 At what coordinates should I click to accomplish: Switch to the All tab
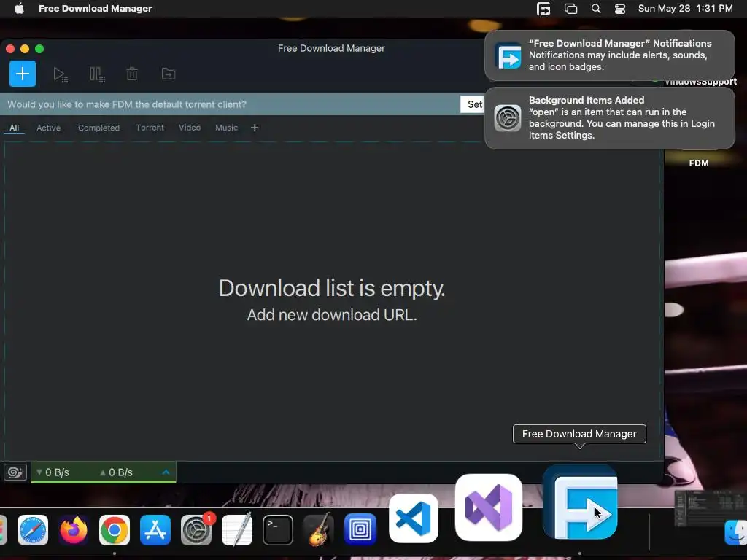click(x=15, y=128)
